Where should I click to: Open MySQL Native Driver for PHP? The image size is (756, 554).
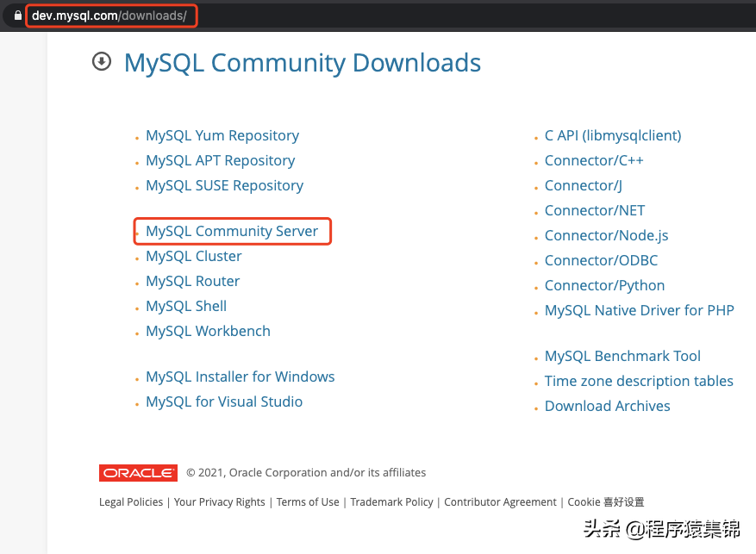click(640, 311)
